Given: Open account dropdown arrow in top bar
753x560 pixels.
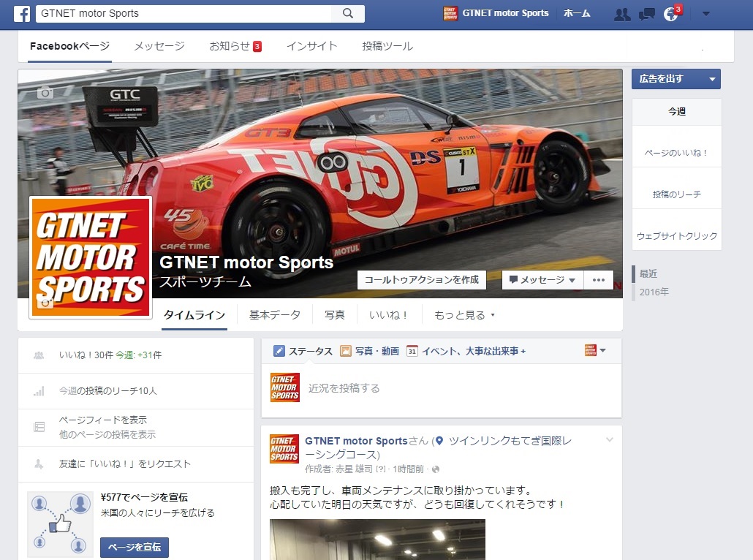Looking at the screenshot, I should (706, 13).
